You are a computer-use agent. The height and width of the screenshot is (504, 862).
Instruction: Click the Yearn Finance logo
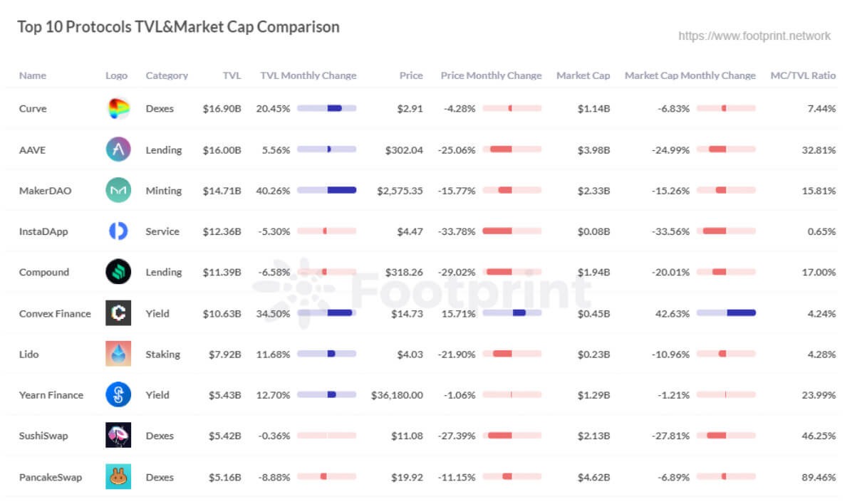[x=118, y=395]
